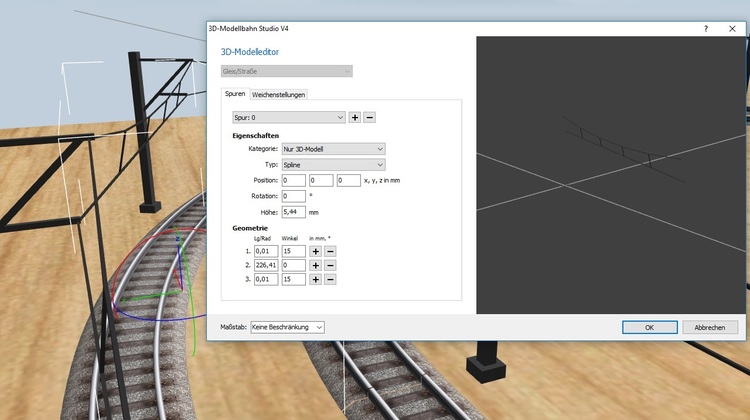Viewport: 750px width, 420px height.
Task: Add geometry segment after row 3
Action: 315,279
